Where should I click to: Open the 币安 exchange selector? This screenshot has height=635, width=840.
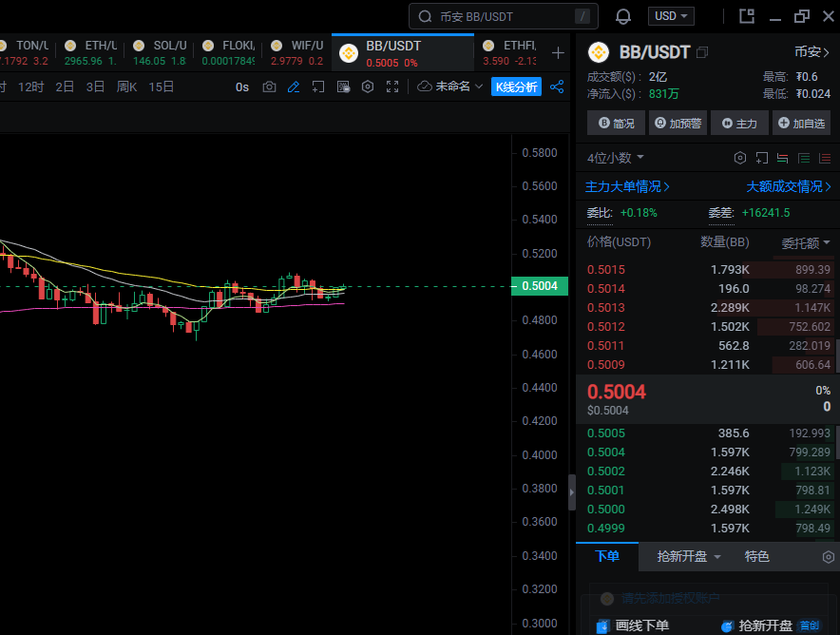tap(811, 52)
